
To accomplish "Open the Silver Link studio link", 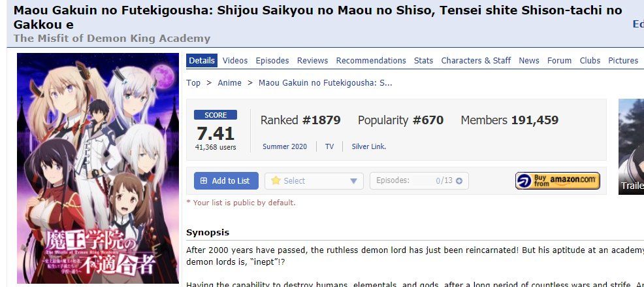I will click(368, 147).
